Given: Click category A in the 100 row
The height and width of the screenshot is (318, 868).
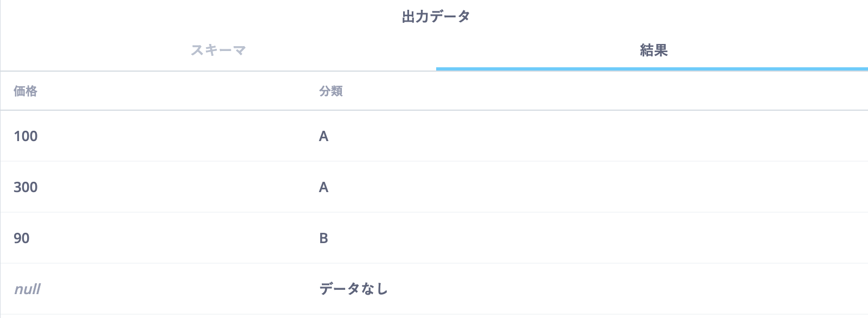Looking at the screenshot, I should click(x=323, y=136).
